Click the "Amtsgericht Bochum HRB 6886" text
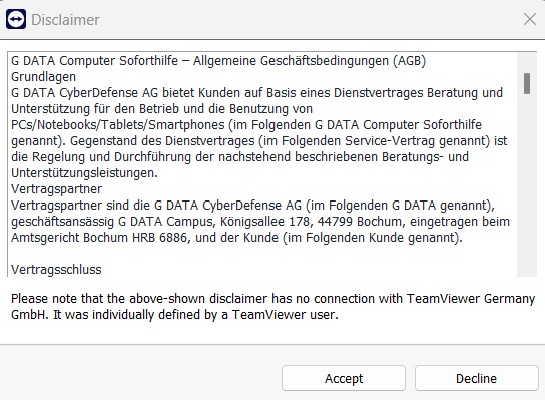The width and height of the screenshot is (545, 400). pos(99,238)
